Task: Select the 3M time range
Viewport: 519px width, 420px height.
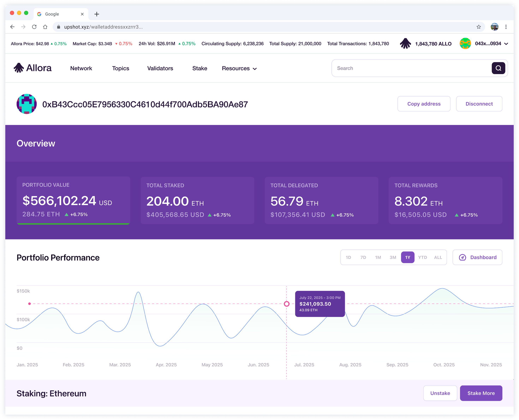Action: coord(393,257)
